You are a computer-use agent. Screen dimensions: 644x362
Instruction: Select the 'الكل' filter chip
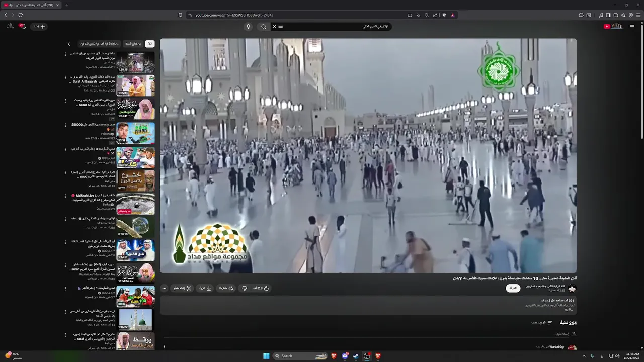pyautogui.click(x=149, y=44)
